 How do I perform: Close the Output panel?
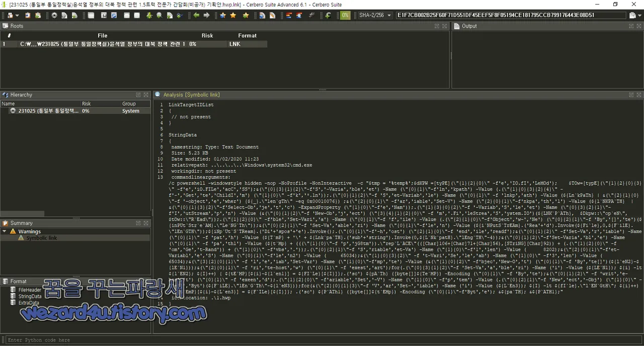(638, 26)
